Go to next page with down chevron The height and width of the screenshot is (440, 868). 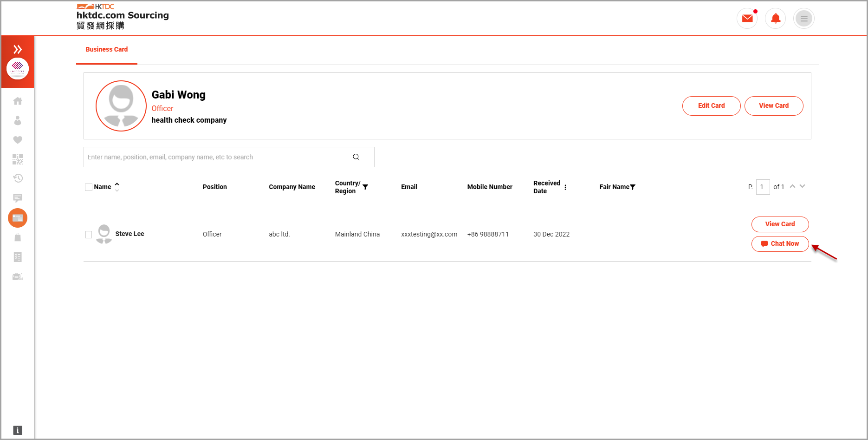tap(803, 186)
